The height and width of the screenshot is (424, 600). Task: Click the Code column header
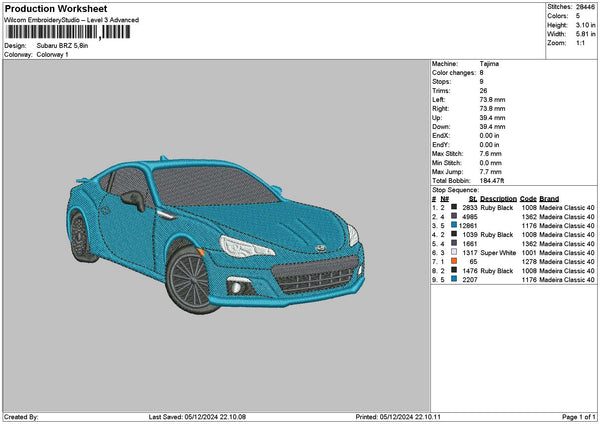pyautogui.click(x=528, y=198)
